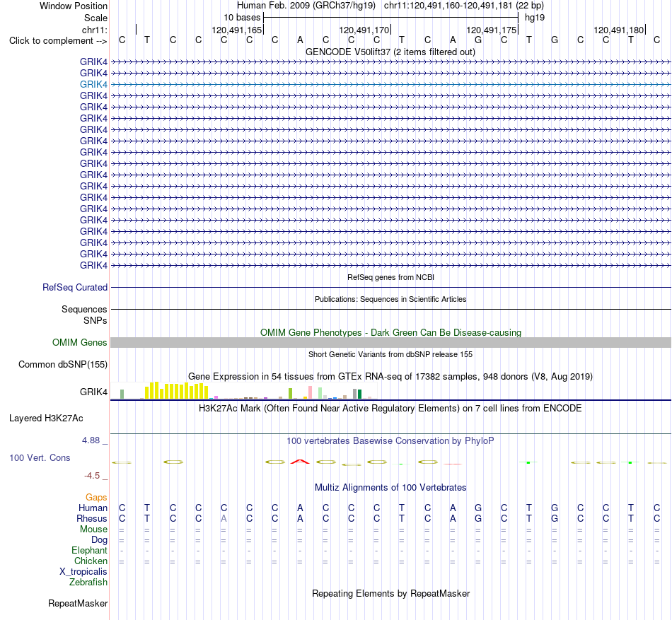
Task: Click the red A conservation logo letter
Action: point(300,462)
